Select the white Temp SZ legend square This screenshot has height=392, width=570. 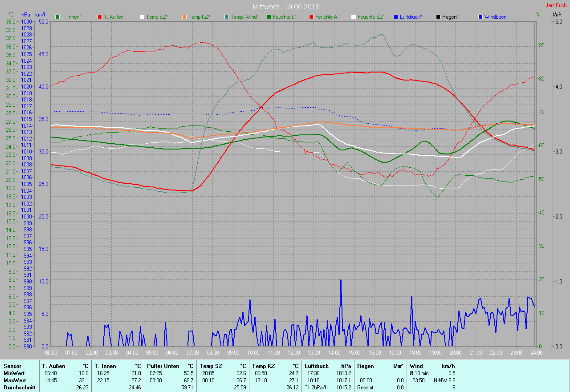coord(142,17)
